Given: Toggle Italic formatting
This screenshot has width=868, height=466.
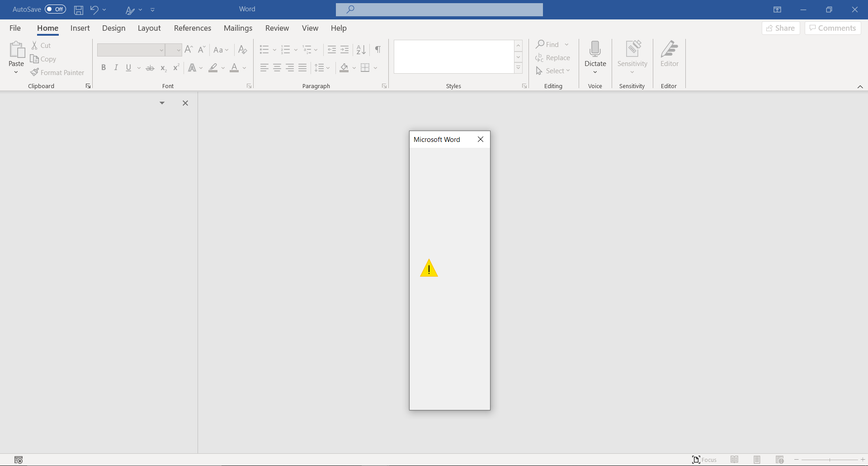Looking at the screenshot, I should coord(116,67).
